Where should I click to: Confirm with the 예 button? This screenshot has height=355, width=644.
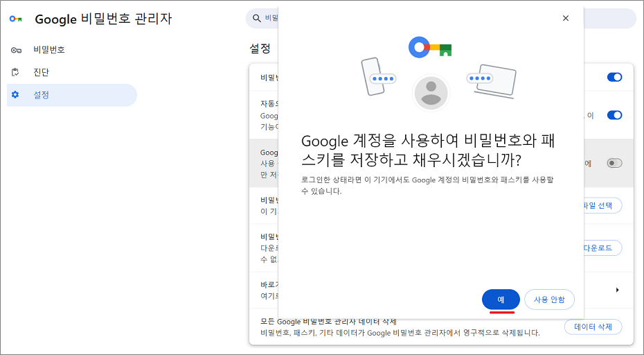tap(501, 300)
